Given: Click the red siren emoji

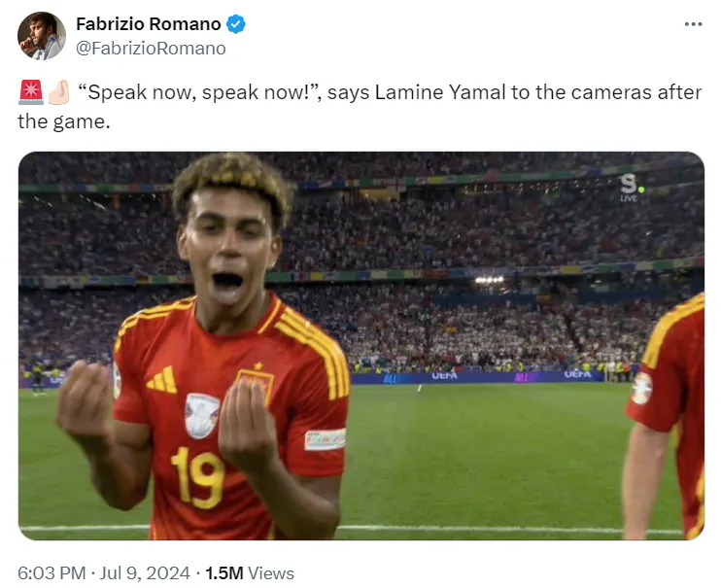Looking at the screenshot, I should coord(31,92).
